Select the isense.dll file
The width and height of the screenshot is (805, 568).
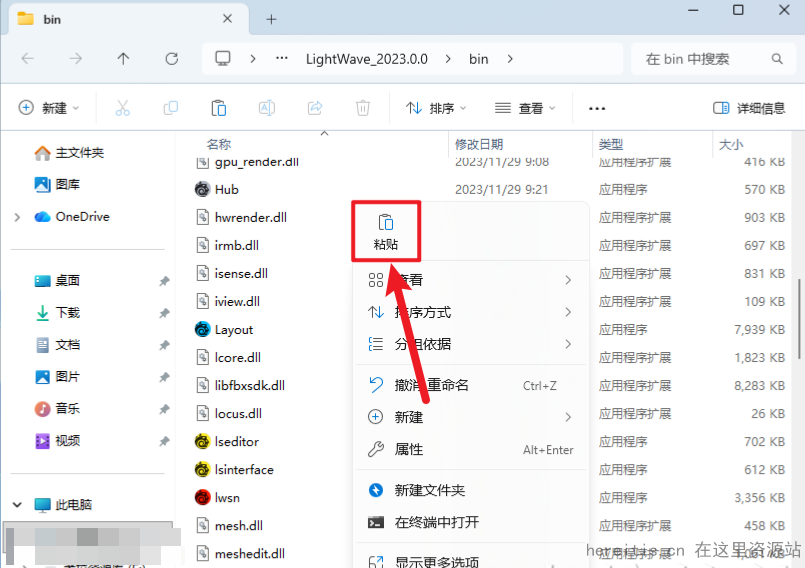241,273
